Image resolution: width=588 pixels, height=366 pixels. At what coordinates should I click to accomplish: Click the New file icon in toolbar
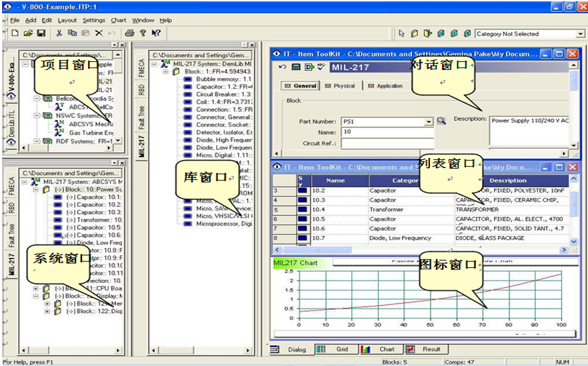tap(15, 33)
